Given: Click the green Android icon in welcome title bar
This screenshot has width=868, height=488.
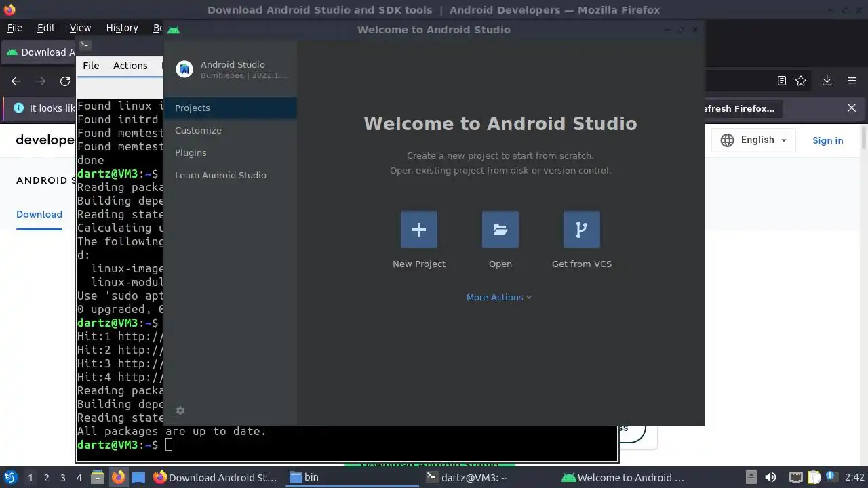Looking at the screenshot, I should point(174,29).
